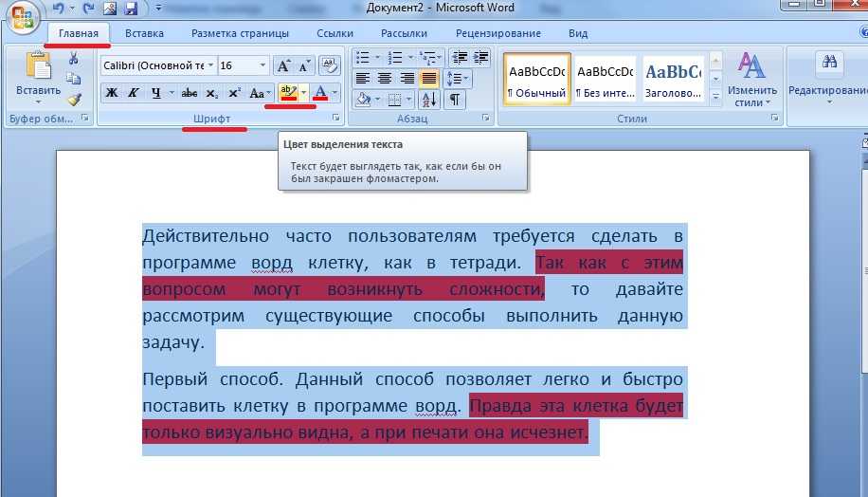Copy the selection to clipboard

point(73,79)
